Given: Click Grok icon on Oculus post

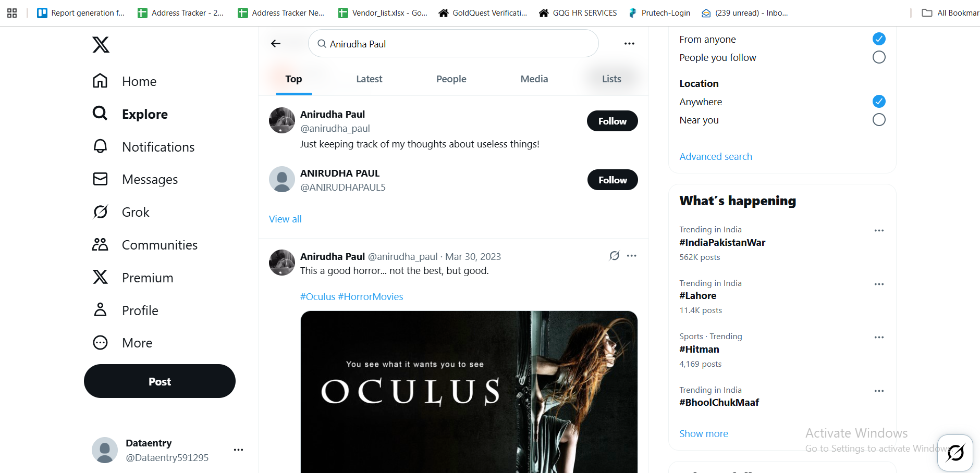Looking at the screenshot, I should pyautogui.click(x=614, y=256).
